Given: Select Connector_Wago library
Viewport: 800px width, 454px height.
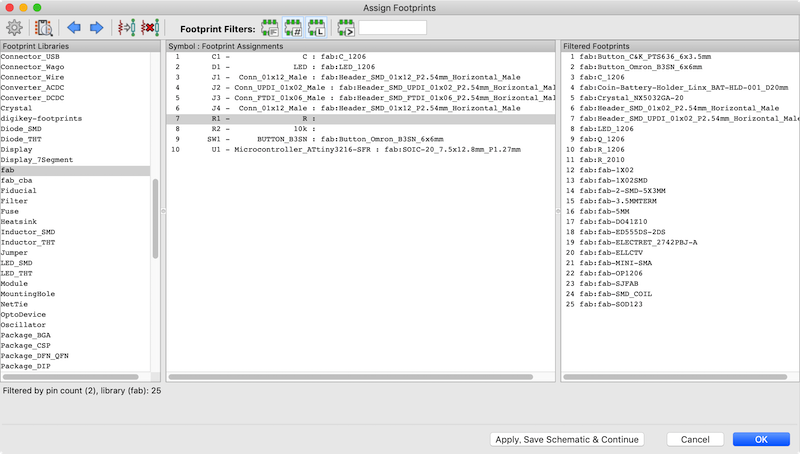Looking at the screenshot, I should point(75,67).
